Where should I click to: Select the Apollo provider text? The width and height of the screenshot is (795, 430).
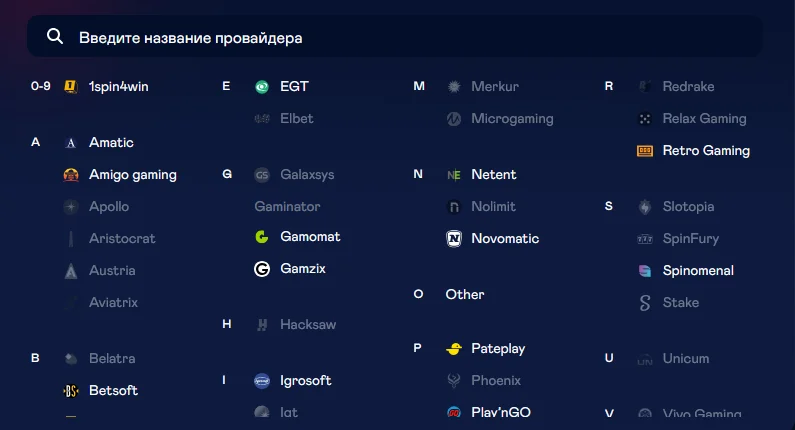[109, 207]
